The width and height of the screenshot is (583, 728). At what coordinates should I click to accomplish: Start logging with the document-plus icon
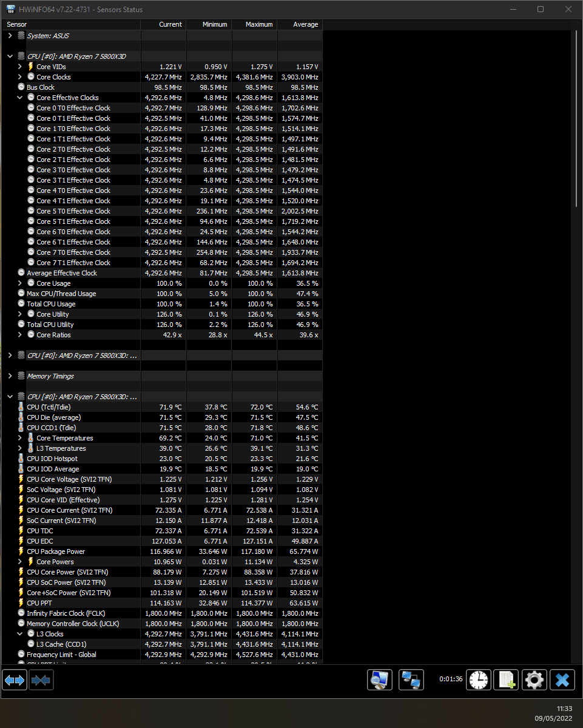(x=505, y=680)
